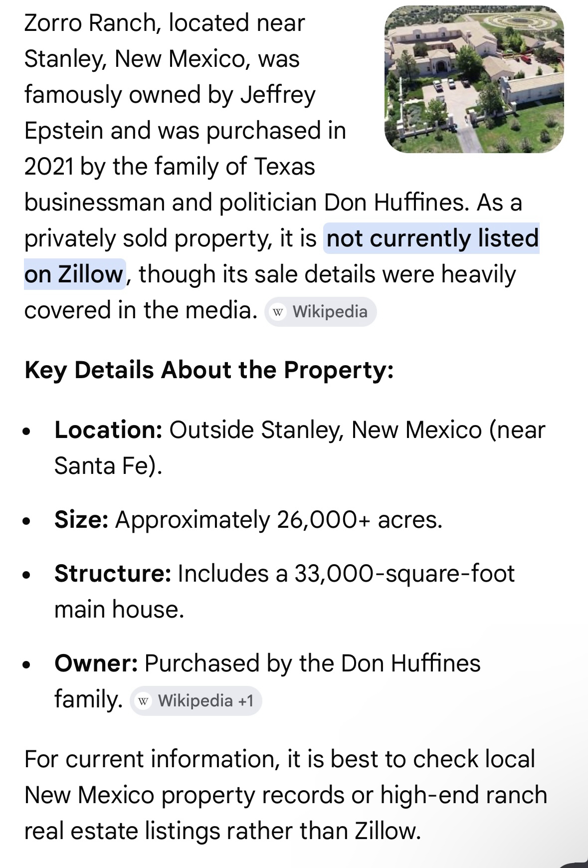Click the 'on Zillow' highlighted phrase

click(74, 274)
